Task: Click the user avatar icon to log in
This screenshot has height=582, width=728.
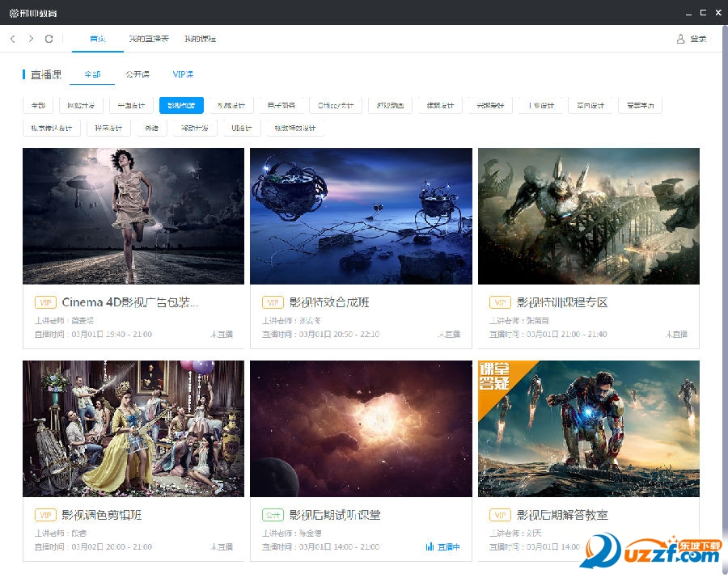Action: tap(680, 39)
